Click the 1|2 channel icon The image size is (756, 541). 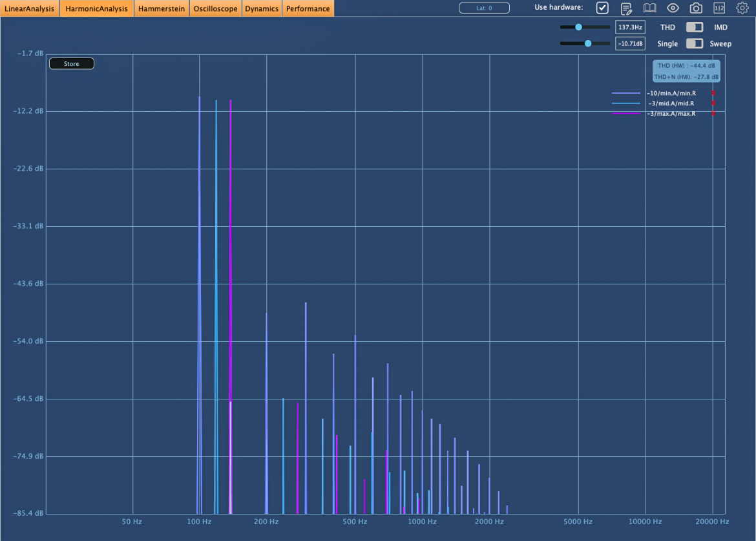719,8
